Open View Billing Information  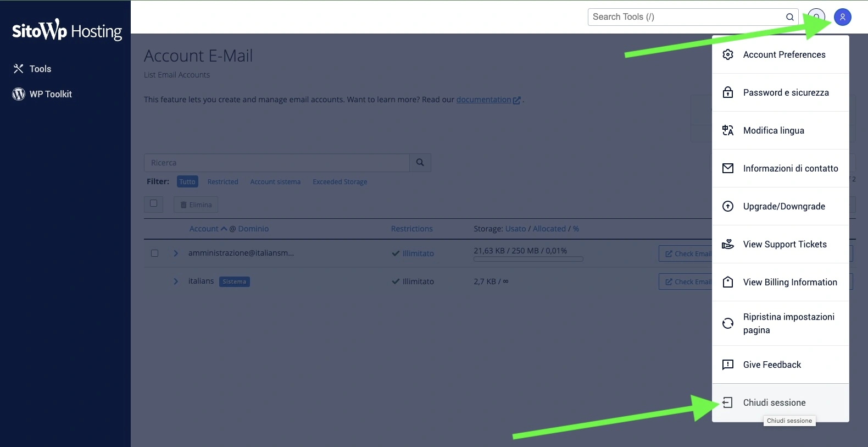click(781, 282)
